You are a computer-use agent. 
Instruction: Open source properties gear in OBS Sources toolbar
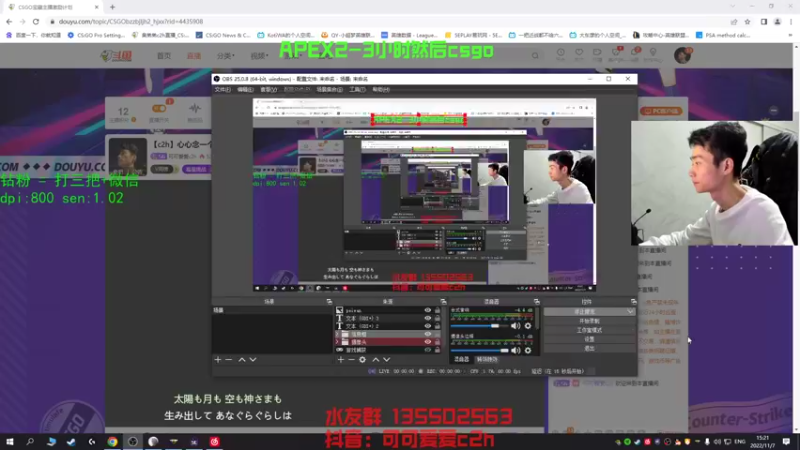[x=362, y=360]
